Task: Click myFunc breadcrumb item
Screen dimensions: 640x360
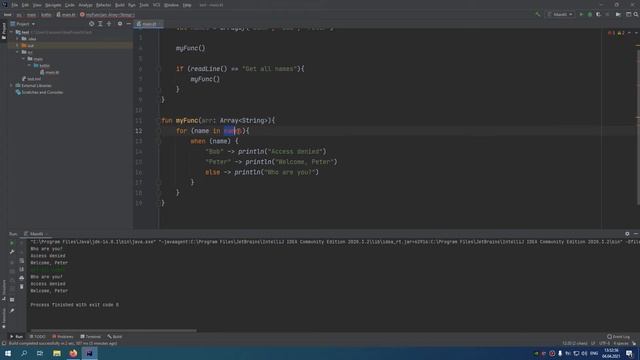Action: (x=107, y=15)
